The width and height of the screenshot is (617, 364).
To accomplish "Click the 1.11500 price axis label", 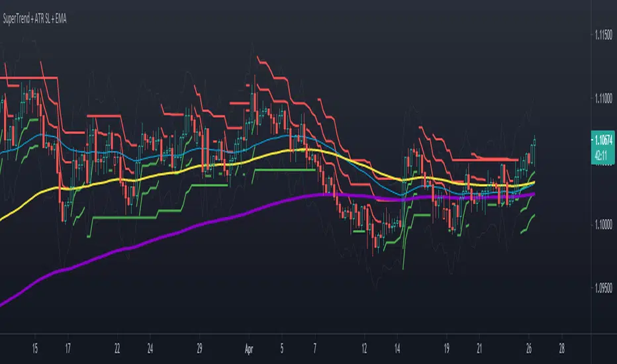I will pos(603,35).
